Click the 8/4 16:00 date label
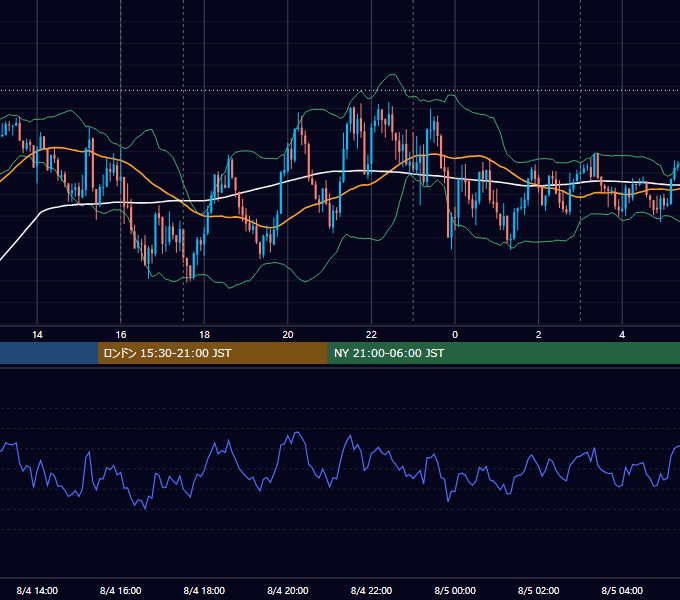Viewport: 680px width, 600px height. pyautogui.click(x=121, y=590)
